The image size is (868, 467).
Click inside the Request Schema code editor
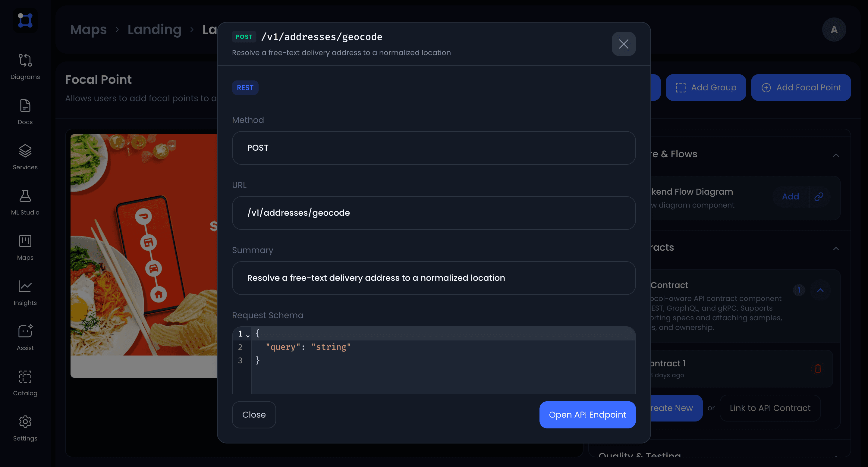pyautogui.click(x=434, y=360)
